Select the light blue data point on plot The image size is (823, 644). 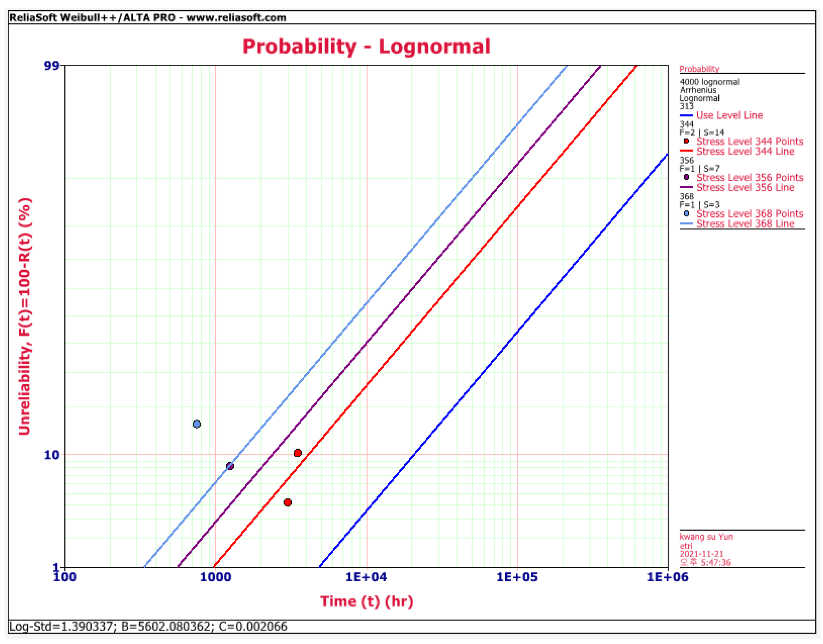[196, 424]
